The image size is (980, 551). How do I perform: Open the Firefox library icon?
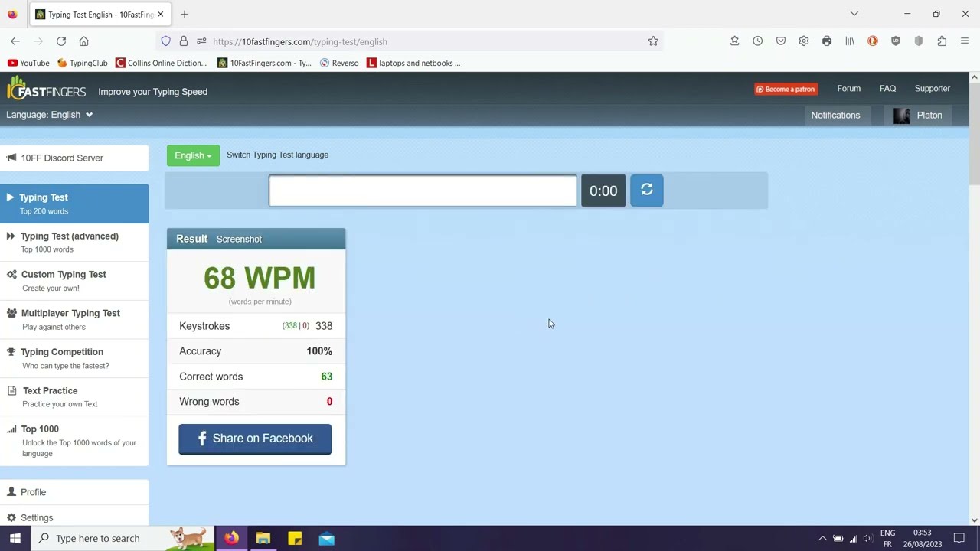(849, 41)
